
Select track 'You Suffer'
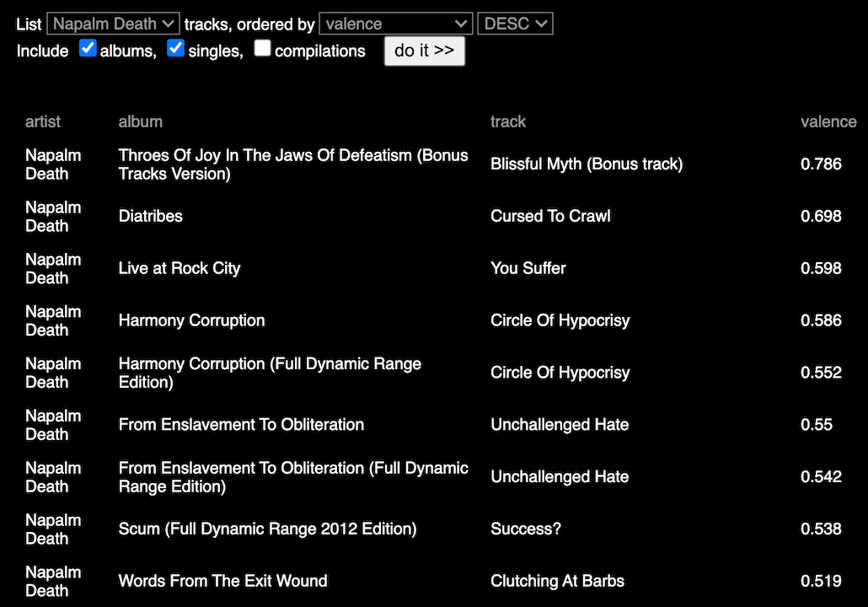[x=528, y=269]
